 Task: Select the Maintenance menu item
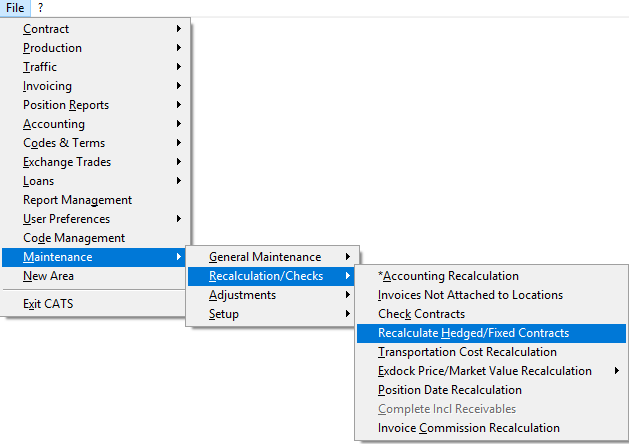(93, 257)
